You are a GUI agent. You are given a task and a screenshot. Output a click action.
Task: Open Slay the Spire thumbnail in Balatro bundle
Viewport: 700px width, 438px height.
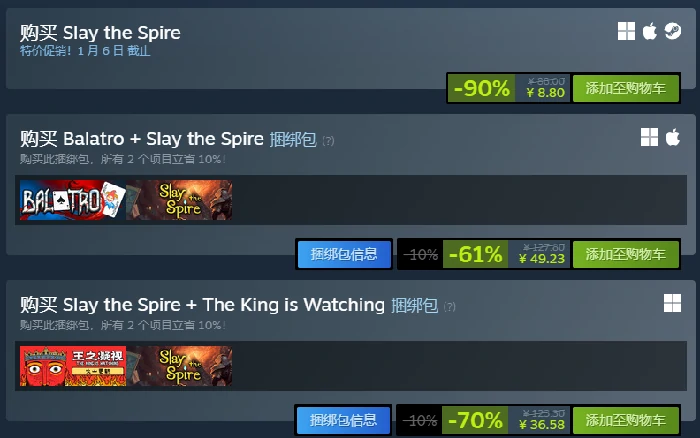(179, 200)
